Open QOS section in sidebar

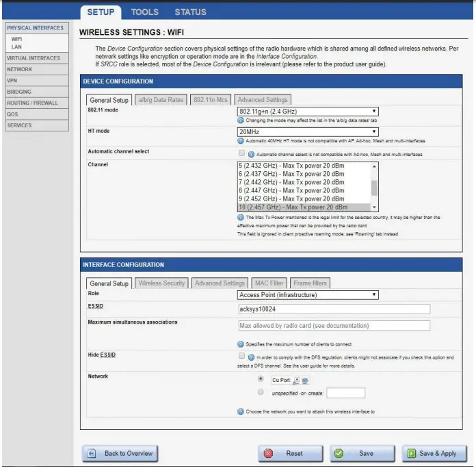[x=37, y=114]
